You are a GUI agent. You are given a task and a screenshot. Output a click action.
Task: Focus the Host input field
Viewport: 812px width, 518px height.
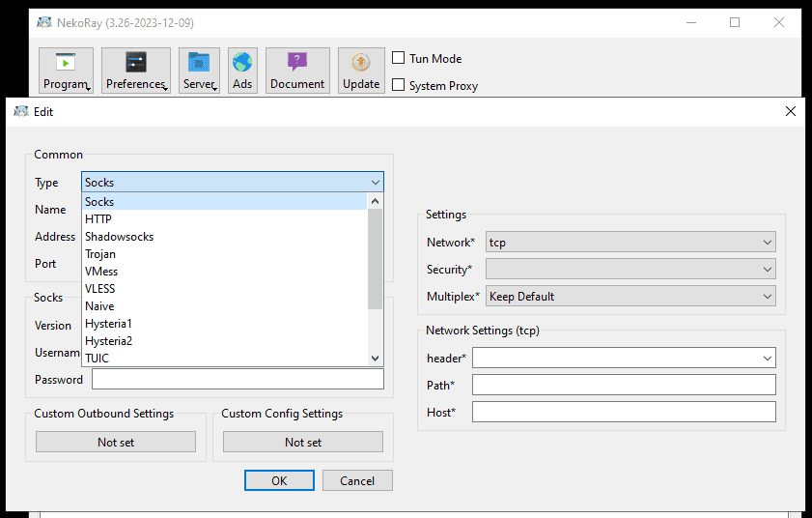(x=624, y=412)
